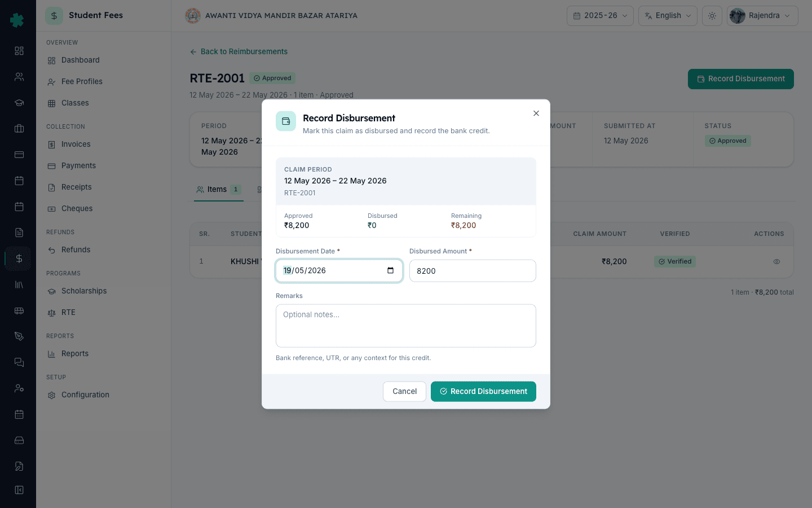The height and width of the screenshot is (508, 812).
Task: Switch to the Items tab
Action: click(218, 190)
